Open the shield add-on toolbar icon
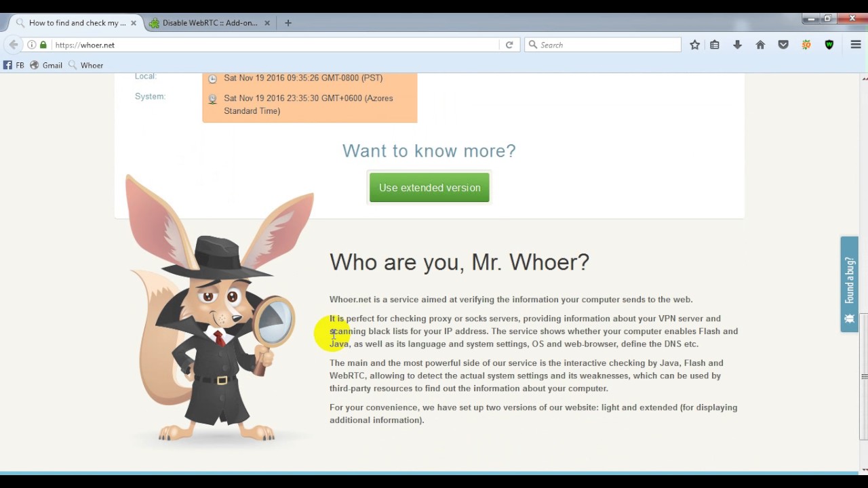 (x=829, y=45)
